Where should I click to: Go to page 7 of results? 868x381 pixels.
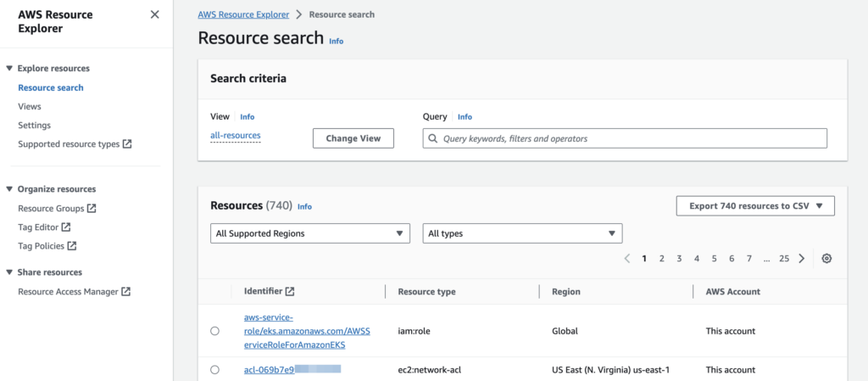(x=749, y=259)
